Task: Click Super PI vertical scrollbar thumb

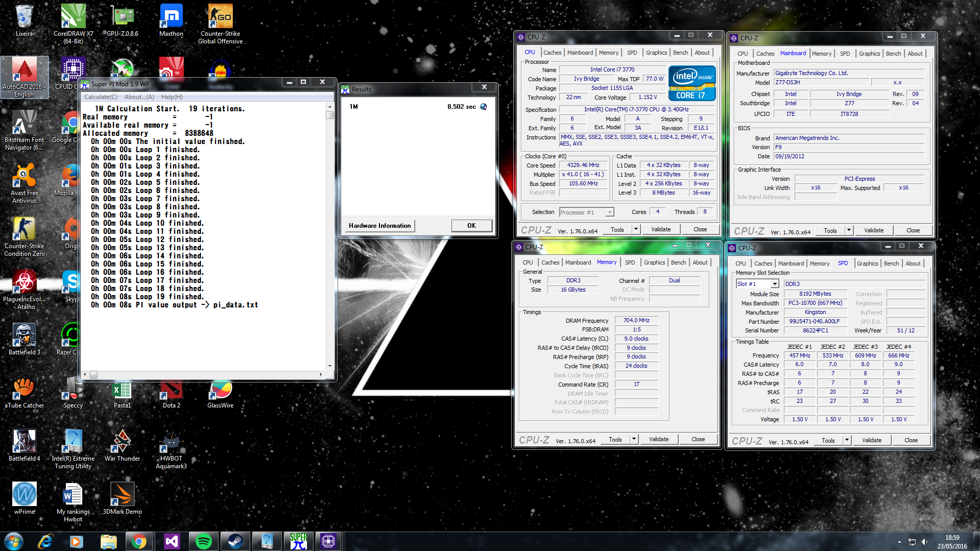Action: click(x=330, y=115)
